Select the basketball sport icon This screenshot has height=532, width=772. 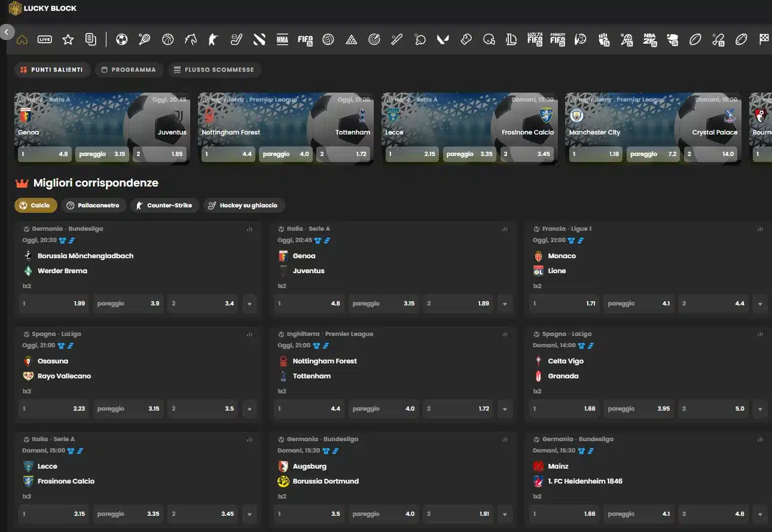point(167,39)
